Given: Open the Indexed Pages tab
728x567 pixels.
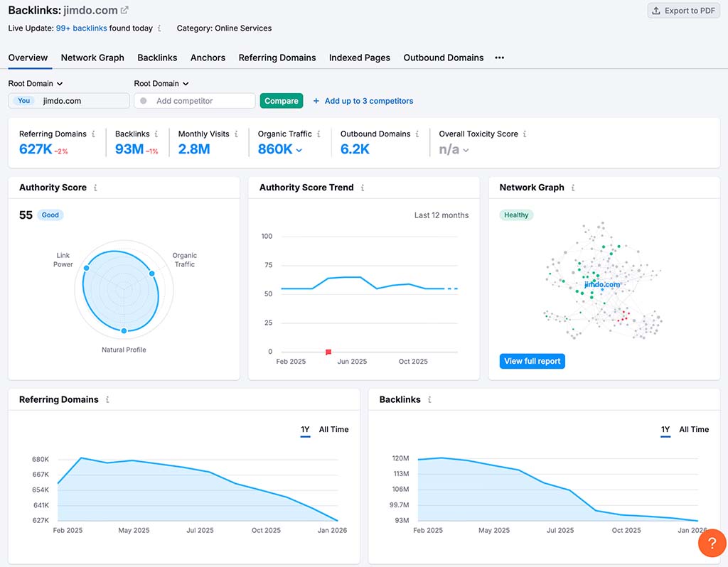Looking at the screenshot, I should click(x=359, y=58).
